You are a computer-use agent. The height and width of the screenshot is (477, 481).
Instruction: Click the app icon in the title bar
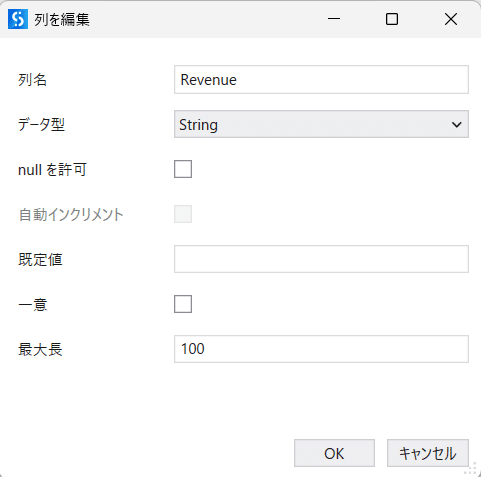[18, 19]
